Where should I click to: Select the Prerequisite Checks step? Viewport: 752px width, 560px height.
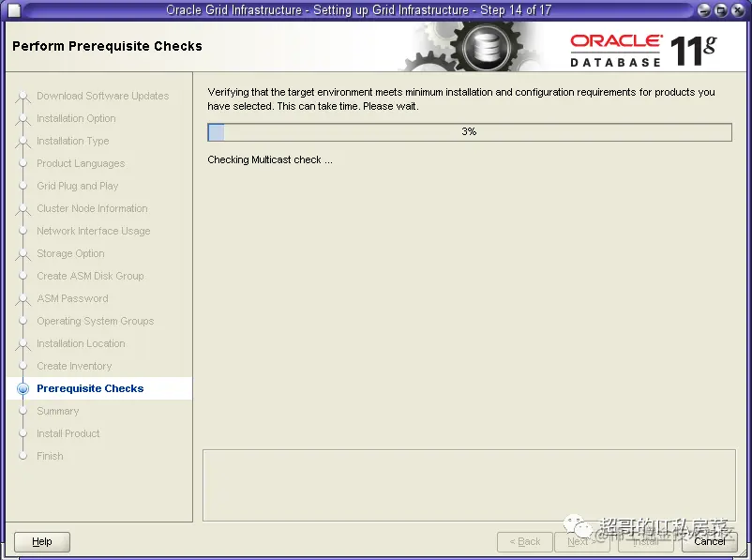click(x=90, y=388)
